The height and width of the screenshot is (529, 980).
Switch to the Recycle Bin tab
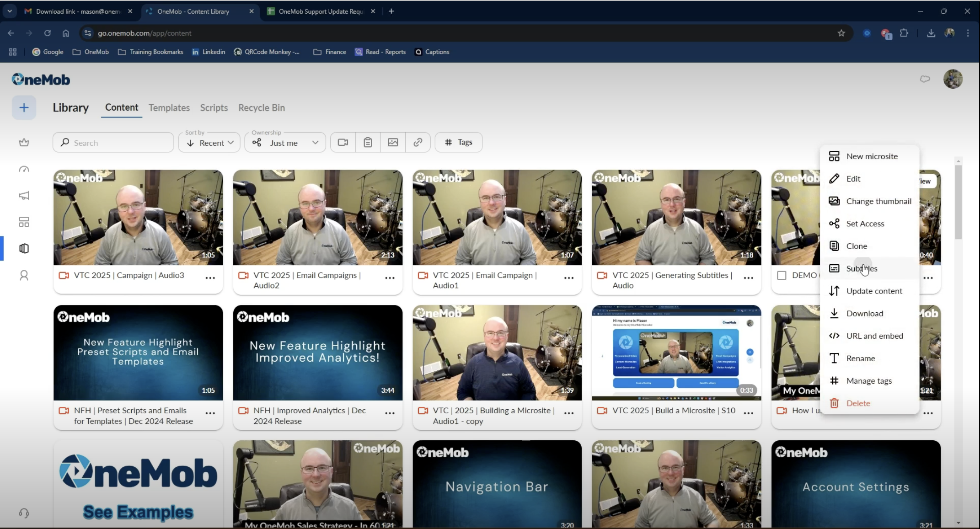coord(261,107)
